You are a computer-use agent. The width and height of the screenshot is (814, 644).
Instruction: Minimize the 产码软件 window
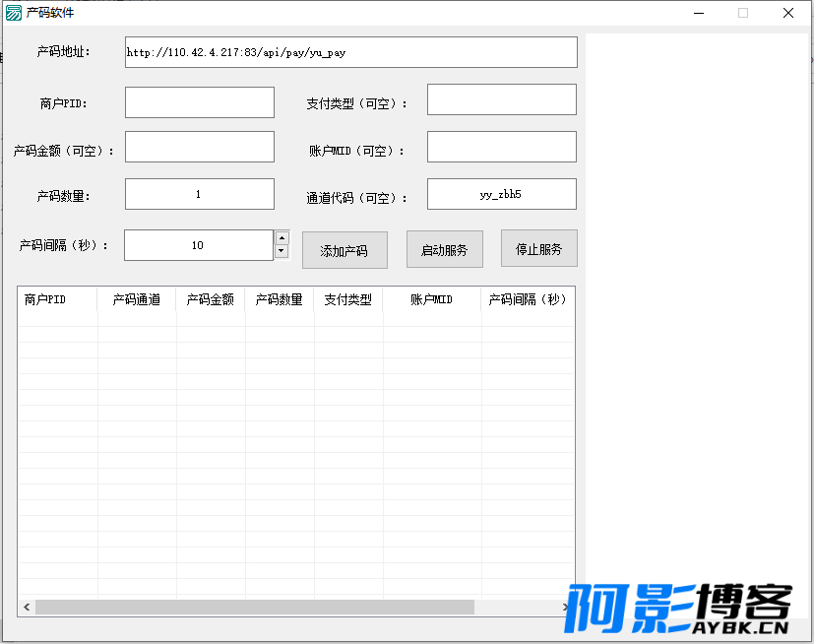[x=699, y=13]
